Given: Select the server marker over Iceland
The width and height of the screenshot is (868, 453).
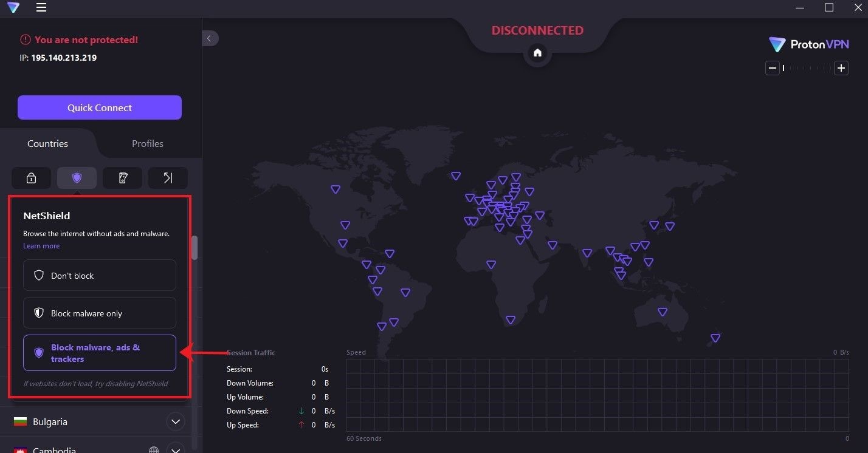Looking at the screenshot, I should (x=456, y=176).
